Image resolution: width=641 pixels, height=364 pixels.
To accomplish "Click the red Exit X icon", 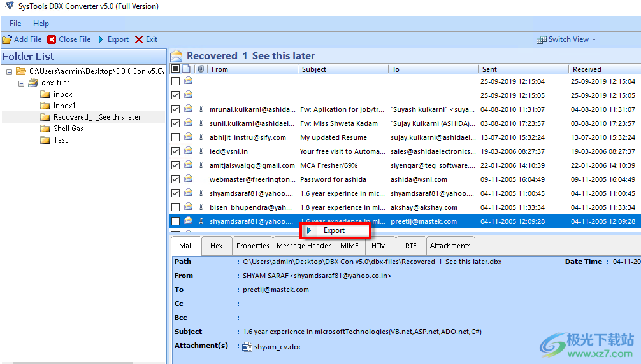I will [139, 39].
